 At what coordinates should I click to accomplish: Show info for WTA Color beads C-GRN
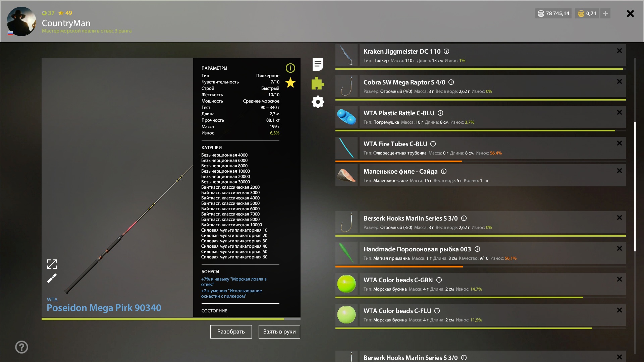click(439, 280)
